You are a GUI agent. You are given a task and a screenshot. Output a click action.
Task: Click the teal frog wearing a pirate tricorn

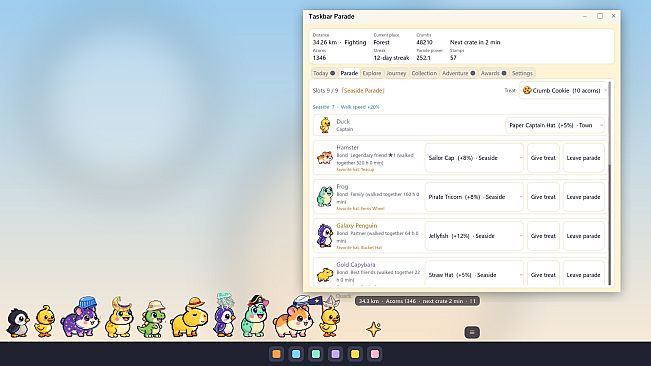point(255,316)
